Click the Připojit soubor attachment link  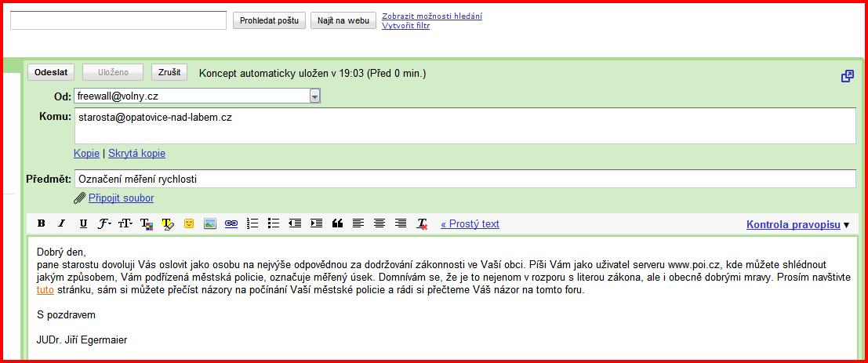(x=121, y=198)
